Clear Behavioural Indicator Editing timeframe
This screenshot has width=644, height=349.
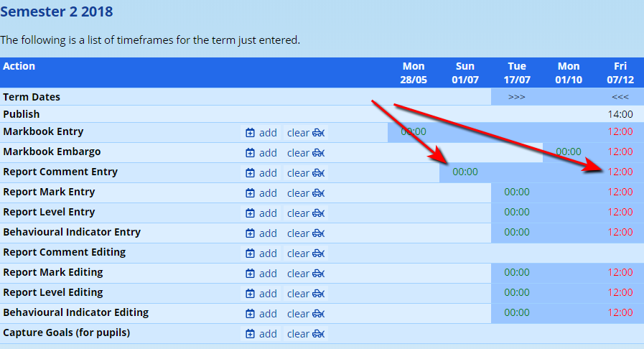point(306,314)
